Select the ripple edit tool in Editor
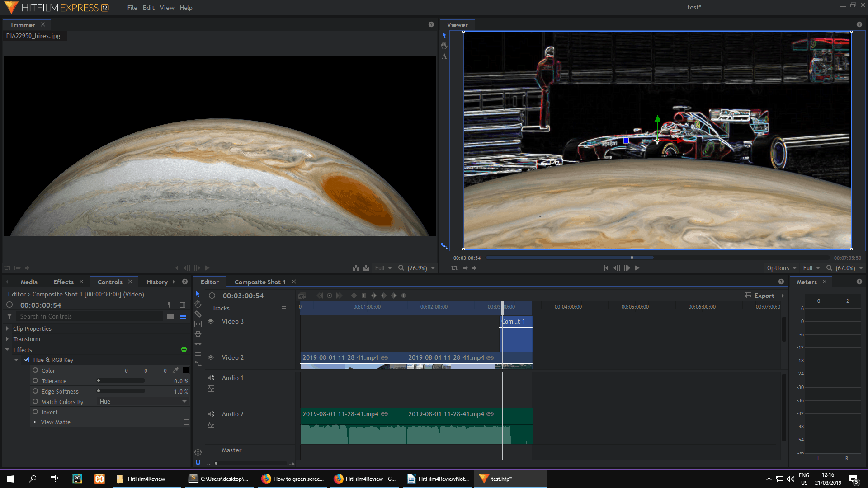The width and height of the screenshot is (868, 488). [x=198, y=344]
